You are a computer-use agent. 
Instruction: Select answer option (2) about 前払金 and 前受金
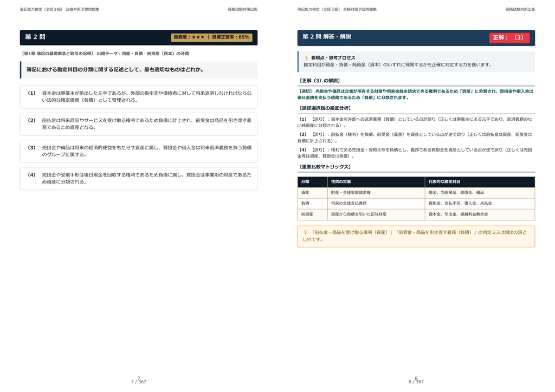139,124
